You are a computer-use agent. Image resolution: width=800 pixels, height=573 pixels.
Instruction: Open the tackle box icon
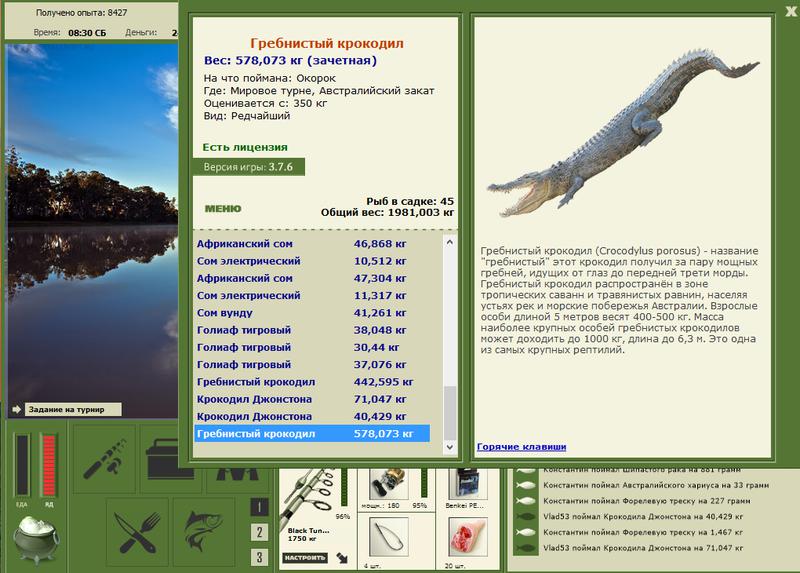(x=170, y=458)
